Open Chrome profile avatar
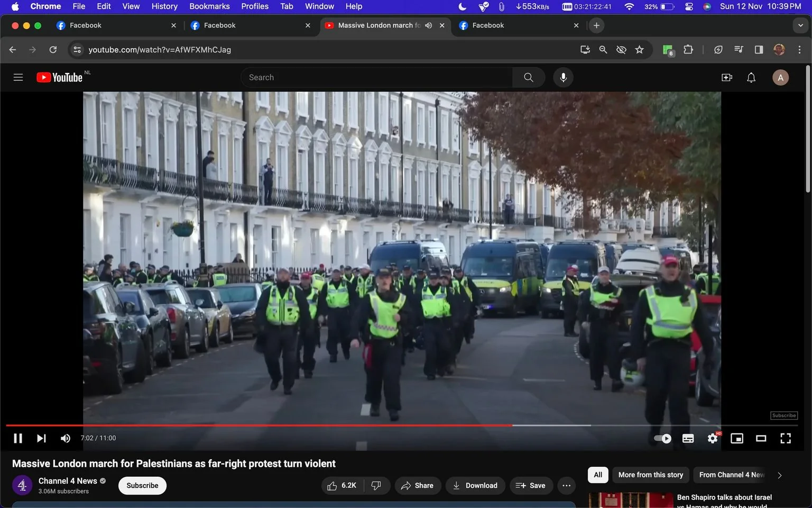The image size is (812, 508). click(779, 49)
